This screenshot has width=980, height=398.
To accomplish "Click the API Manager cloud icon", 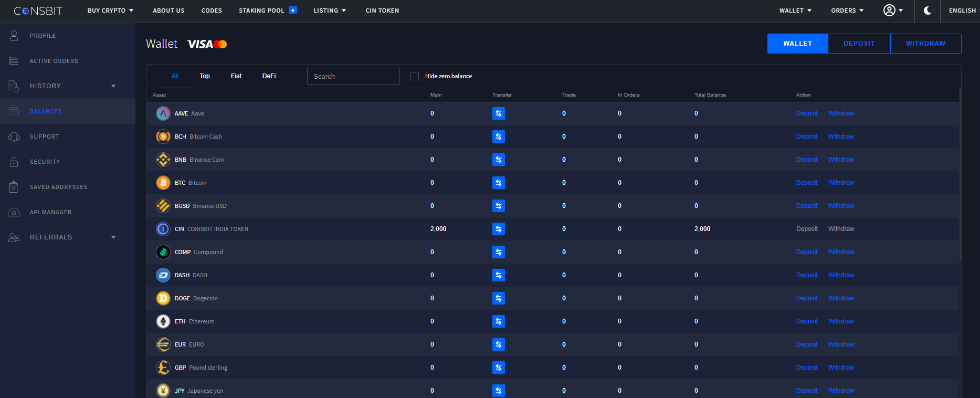I will coord(14,212).
